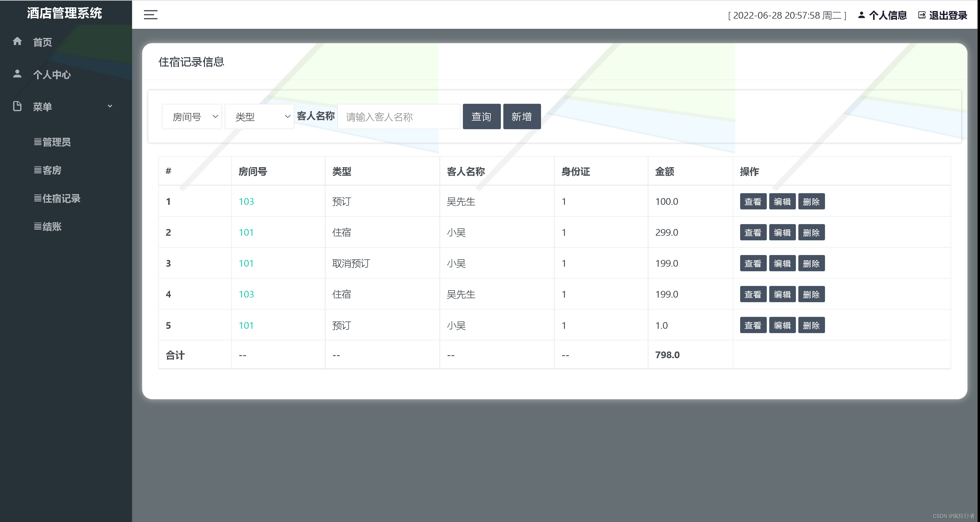
Task: Click 取消预订 type cell
Action: click(351, 263)
